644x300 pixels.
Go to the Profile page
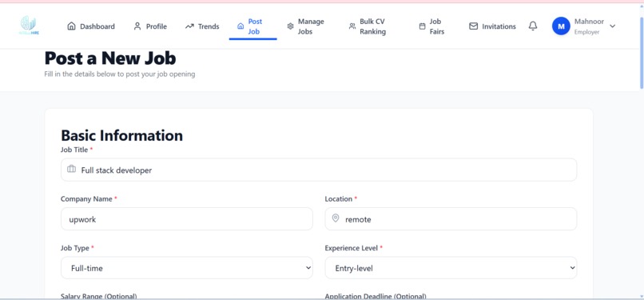(150, 26)
